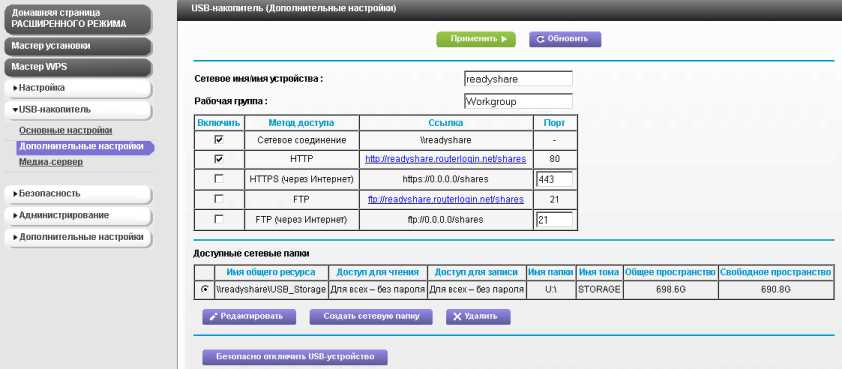Click the Редактировать button
Image resolution: width=842 pixels, height=369 pixels.
point(249,316)
